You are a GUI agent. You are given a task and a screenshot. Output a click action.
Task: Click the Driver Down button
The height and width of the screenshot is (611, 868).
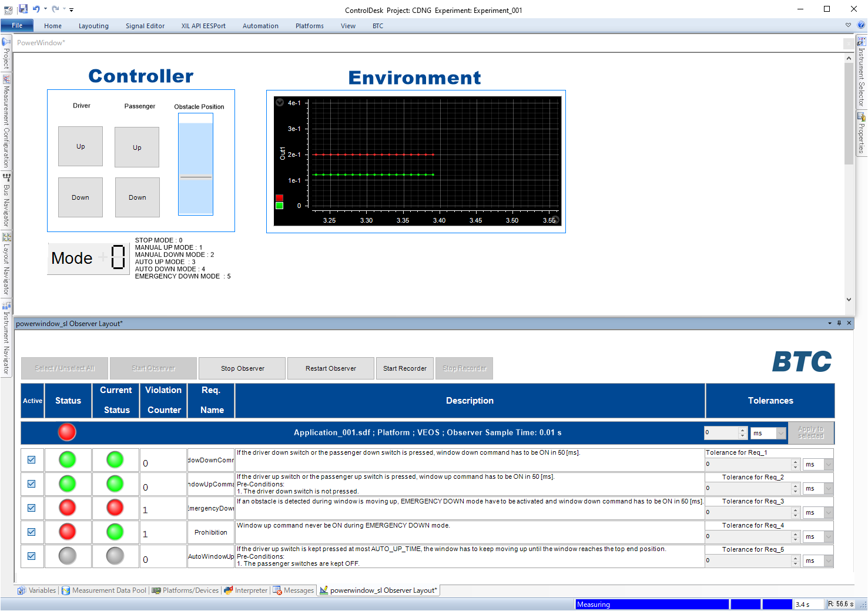(81, 197)
